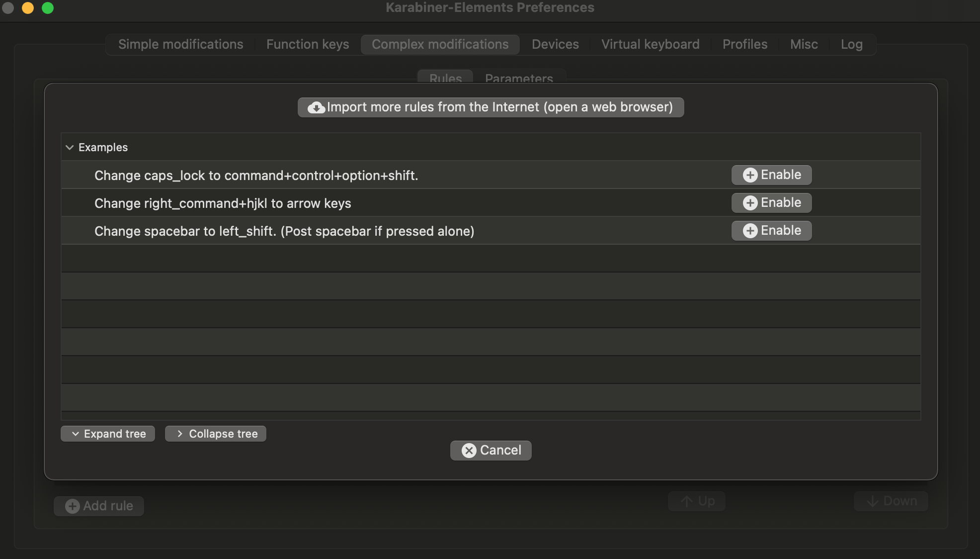This screenshot has height=559, width=980.
Task: Click the Down arrow button
Action: [x=891, y=501]
